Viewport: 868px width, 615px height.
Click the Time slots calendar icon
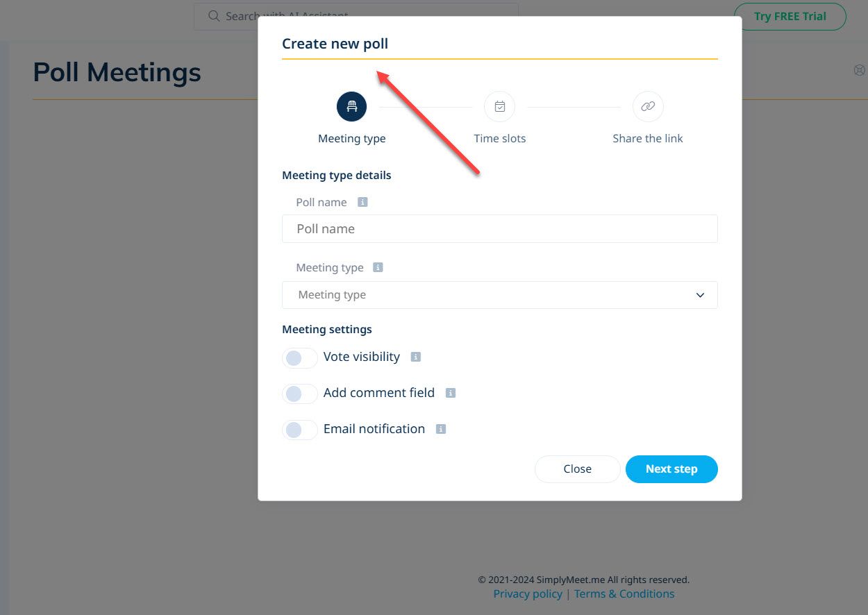(499, 106)
